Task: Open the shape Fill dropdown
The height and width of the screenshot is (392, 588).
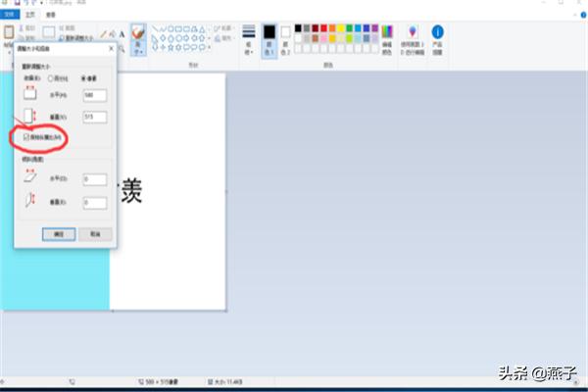Action: point(224,38)
